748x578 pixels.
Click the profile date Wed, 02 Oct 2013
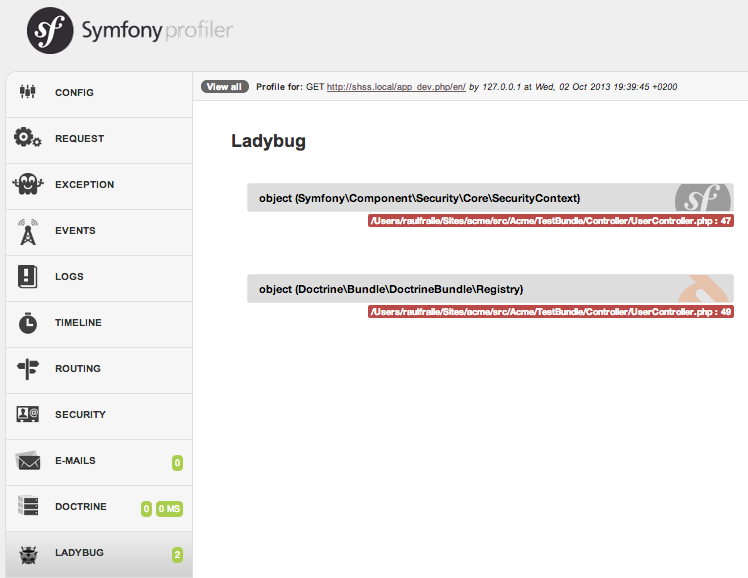[x=572, y=87]
